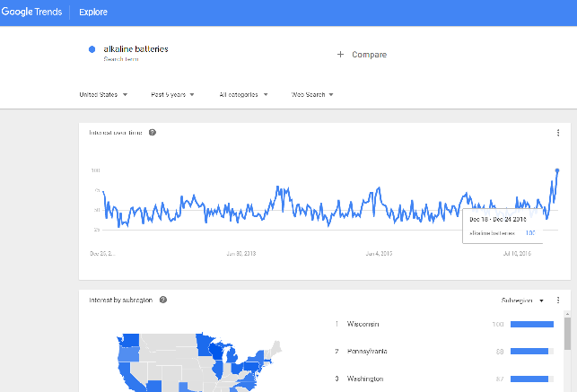Expand the United States region dropdown

click(103, 94)
